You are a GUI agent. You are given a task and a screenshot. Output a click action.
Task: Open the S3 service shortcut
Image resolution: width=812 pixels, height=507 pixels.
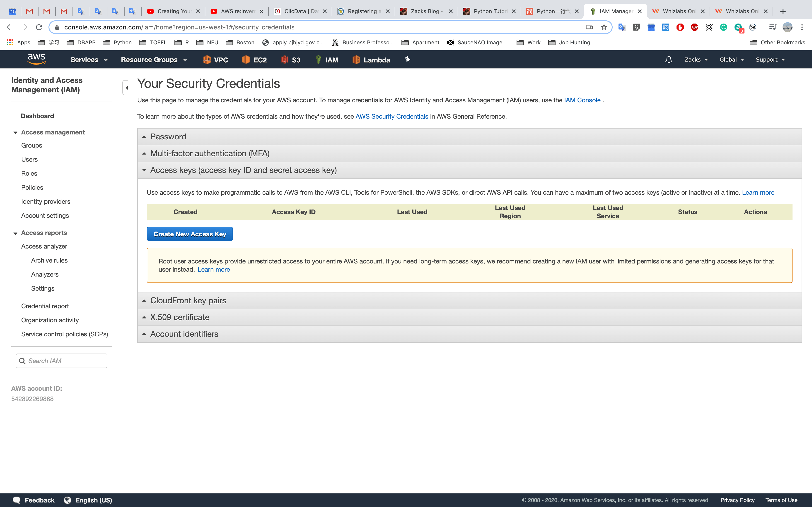[x=290, y=59]
